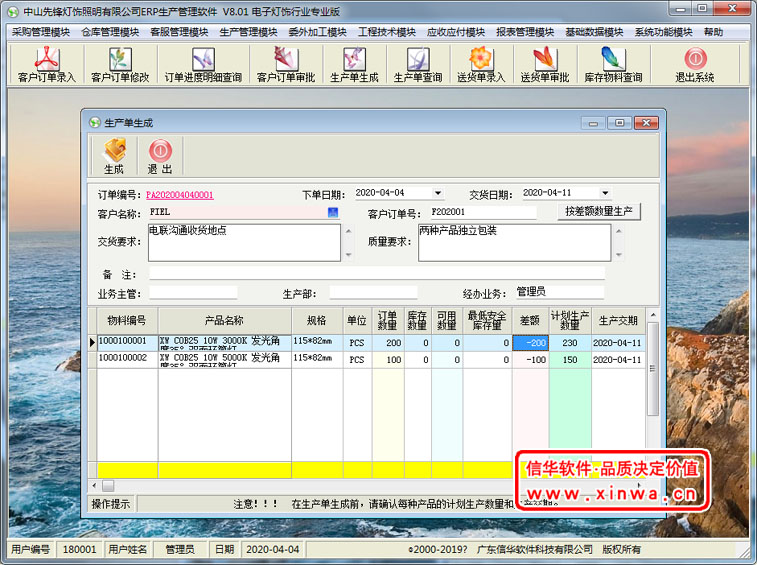This screenshot has height=565, width=757.
Task: Click 交货要求 text area
Action: [244, 242]
